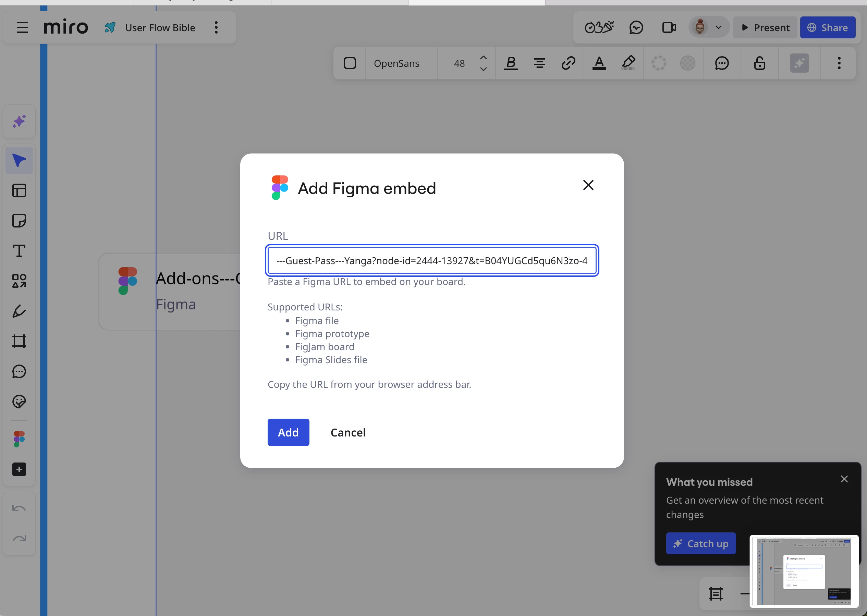Click the Catch up button
This screenshot has height=616, width=867.
(701, 544)
